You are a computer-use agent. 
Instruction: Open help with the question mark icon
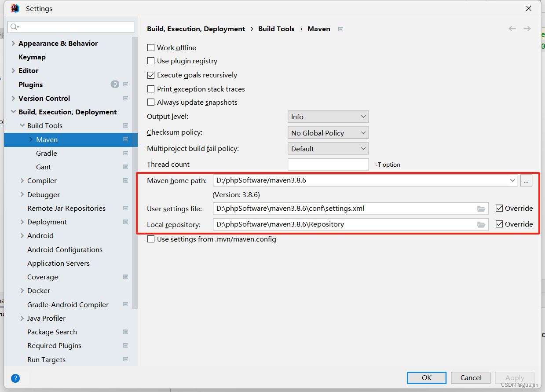click(15, 378)
